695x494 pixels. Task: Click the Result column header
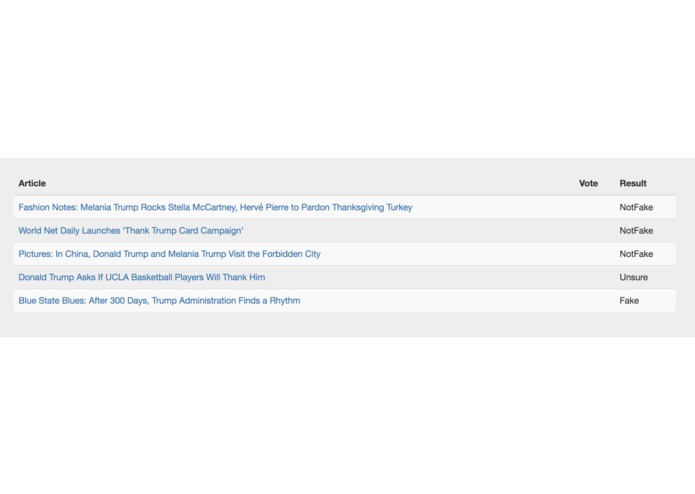[633, 183]
